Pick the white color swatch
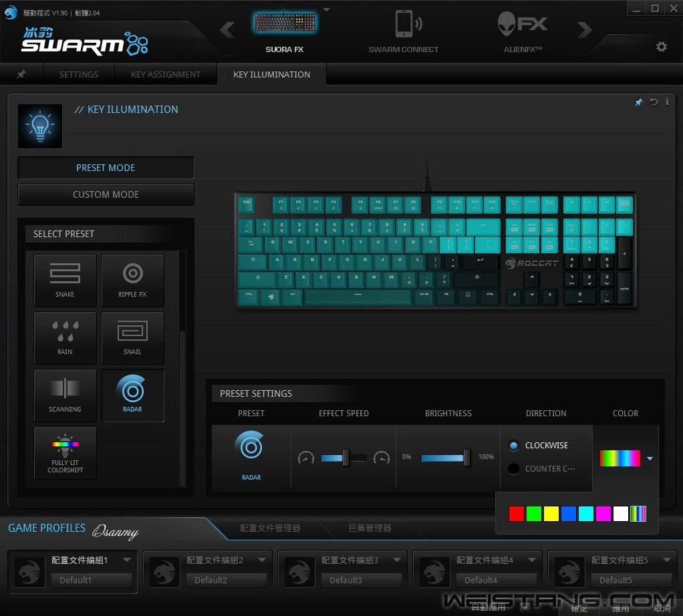This screenshot has height=616, width=683. pos(621,514)
